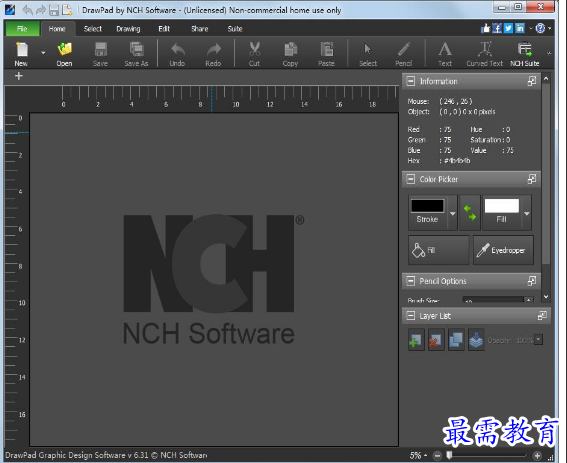Choose the Curved Text tool
The width and height of the screenshot is (567, 463).
coord(485,54)
